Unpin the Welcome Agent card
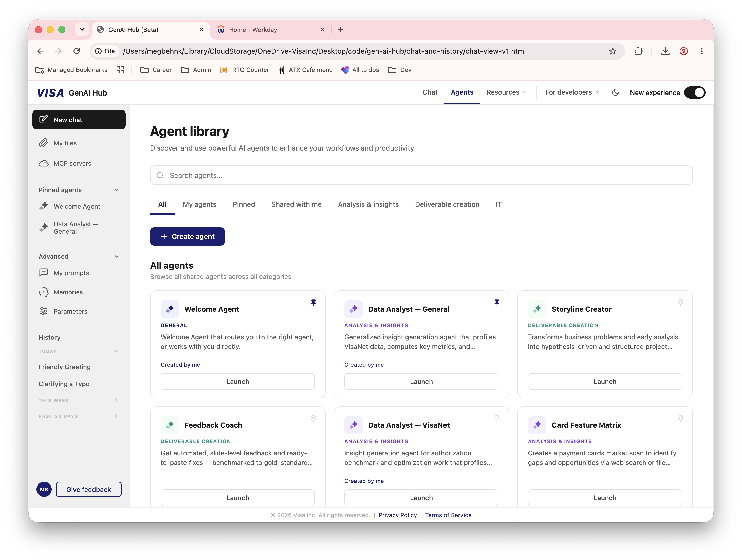Image resolution: width=742 pixels, height=560 pixels. (x=313, y=303)
